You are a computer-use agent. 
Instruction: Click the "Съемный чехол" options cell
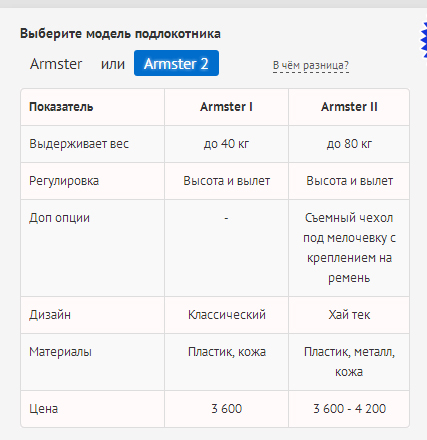point(349,248)
